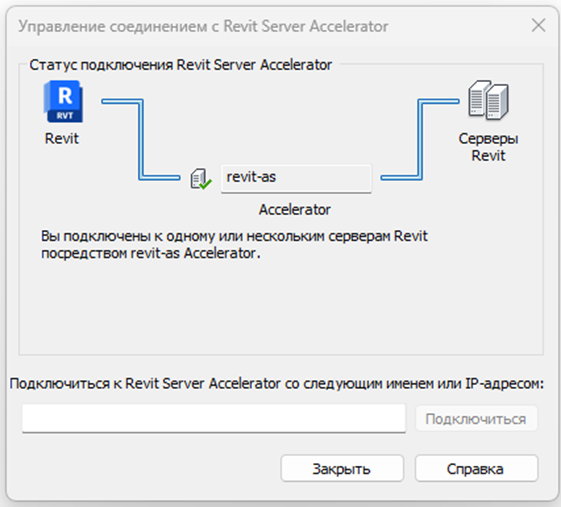Click the 'Accelerator' label below the name field

coord(294,210)
